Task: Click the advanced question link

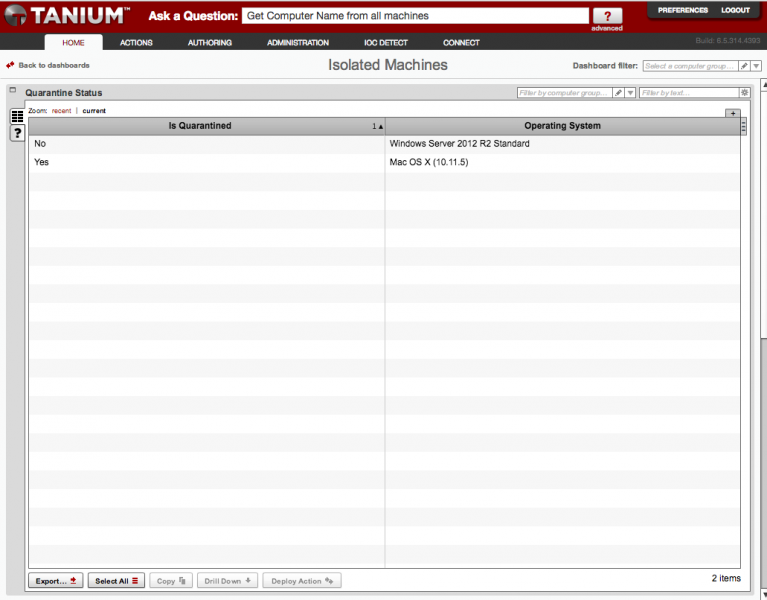Action: click(607, 28)
